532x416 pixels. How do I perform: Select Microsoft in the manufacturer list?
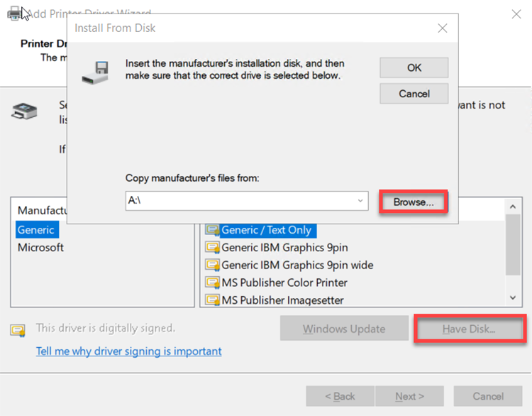coord(40,247)
